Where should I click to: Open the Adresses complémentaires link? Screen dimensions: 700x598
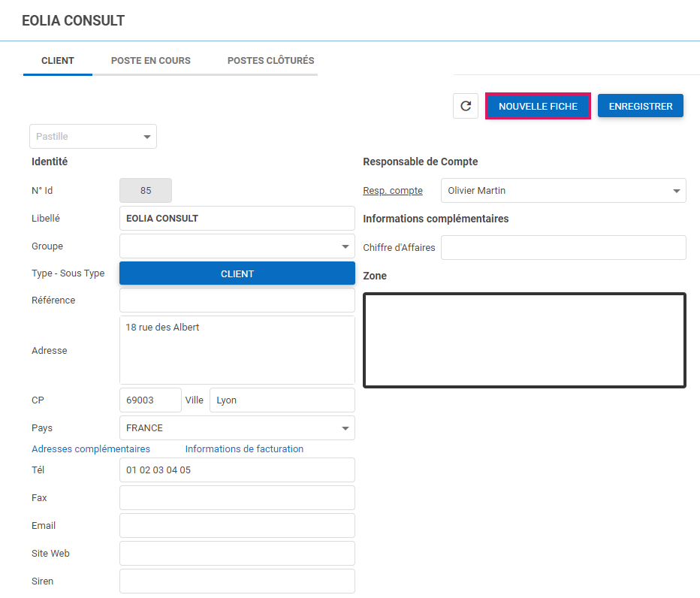[x=91, y=449]
